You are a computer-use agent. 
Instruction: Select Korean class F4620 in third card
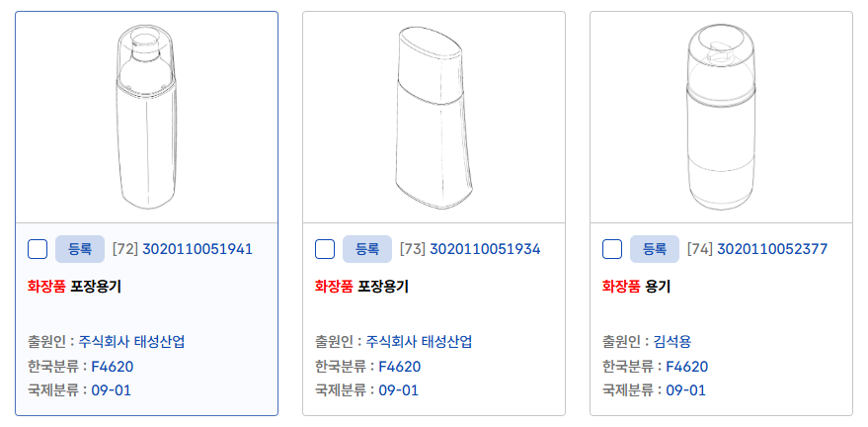[x=686, y=367]
